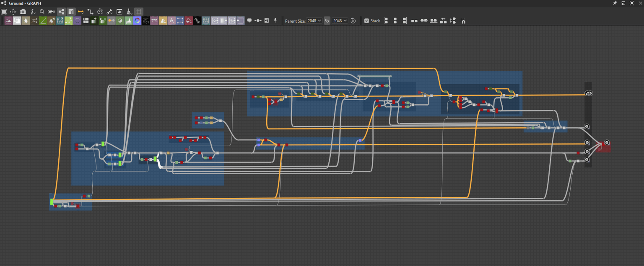Select the Bitmap node icon in toolbar
The width and height of the screenshot is (644, 266).
[8, 21]
